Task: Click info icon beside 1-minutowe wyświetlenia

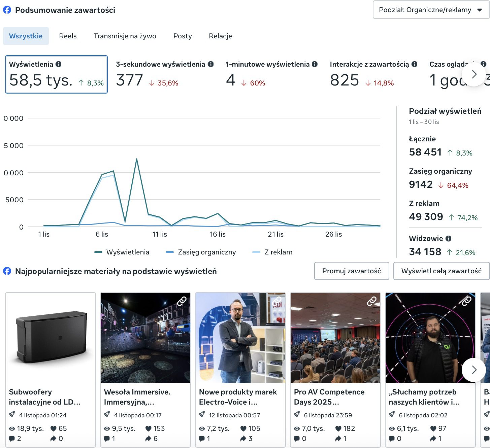Action: tap(315, 64)
